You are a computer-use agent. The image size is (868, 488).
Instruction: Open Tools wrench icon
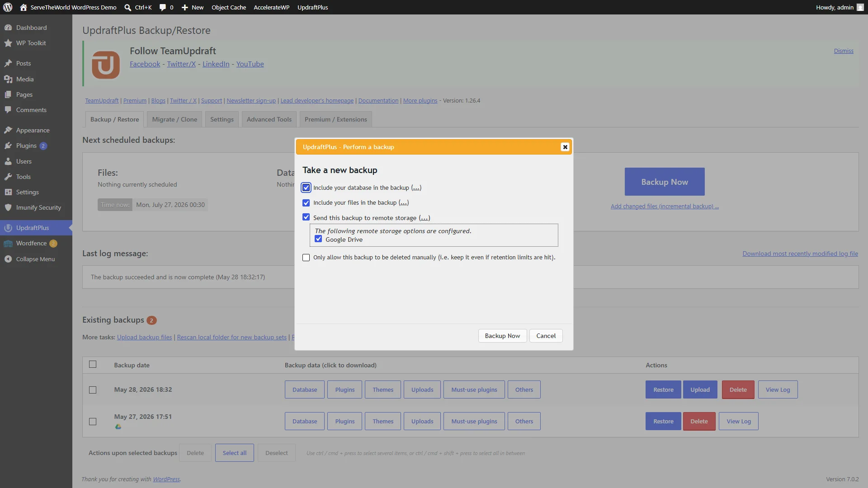(x=8, y=177)
